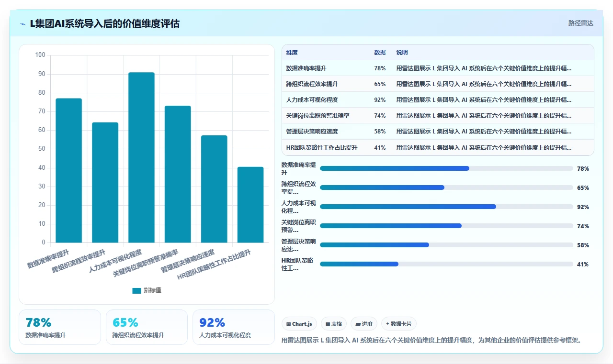
Task: Click the 跨组织流程效率提升 bar in chart
Action: coord(105,182)
